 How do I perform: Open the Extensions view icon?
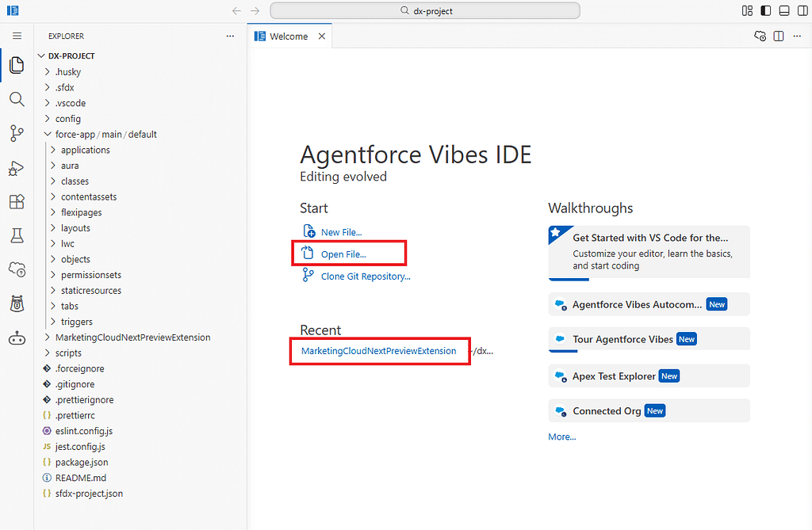[17, 201]
